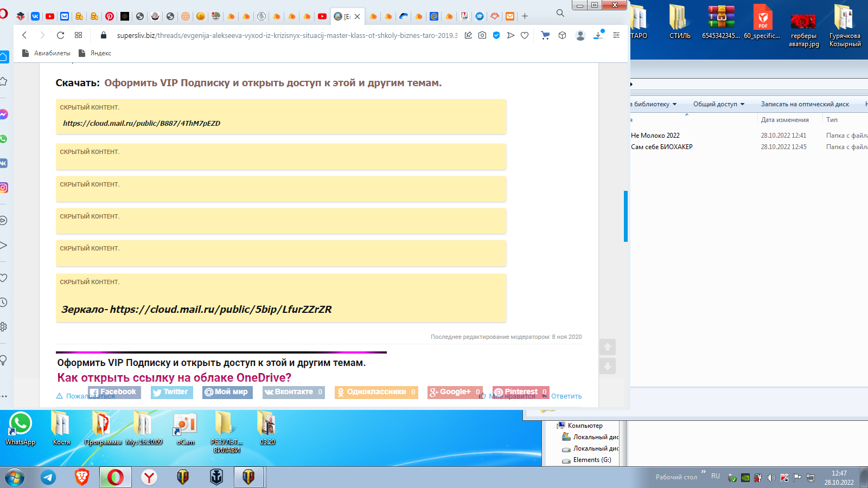The height and width of the screenshot is (488, 868).
Task: Open the Opera profile account icon
Action: pyautogui.click(x=580, y=35)
